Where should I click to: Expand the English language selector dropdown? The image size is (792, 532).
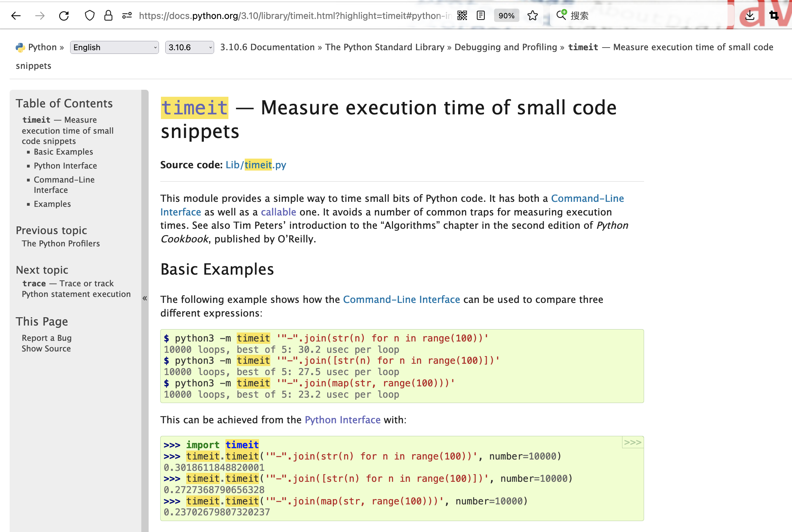point(112,48)
